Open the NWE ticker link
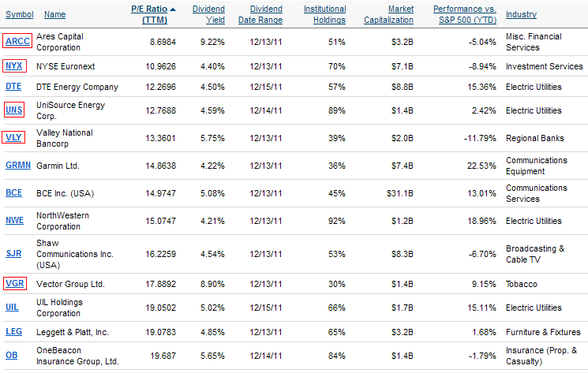Image resolution: width=588 pixels, height=373 pixels. pyautogui.click(x=15, y=221)
